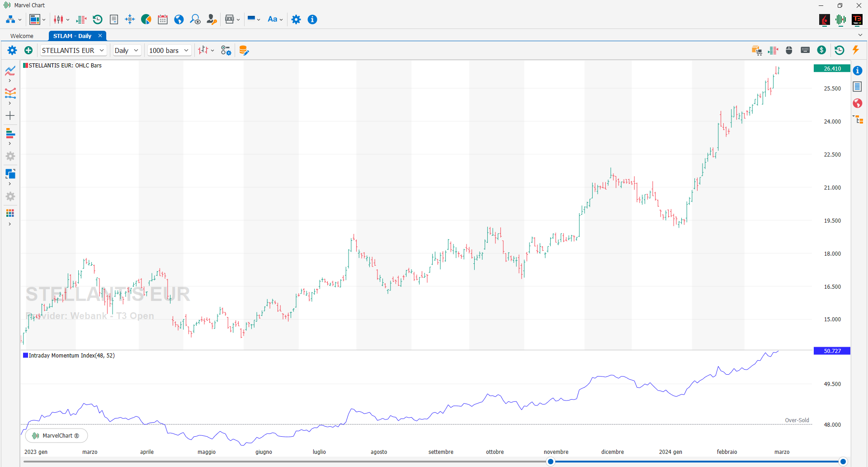Open the options list settings icon
868x467 pixels.
point(226,50)
